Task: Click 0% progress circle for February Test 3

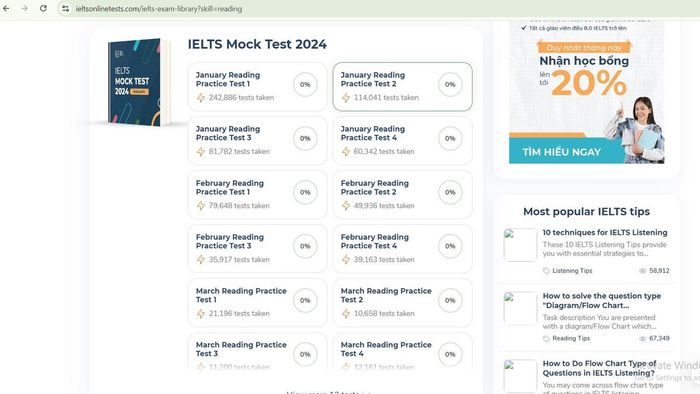Action: coord(305,246)
